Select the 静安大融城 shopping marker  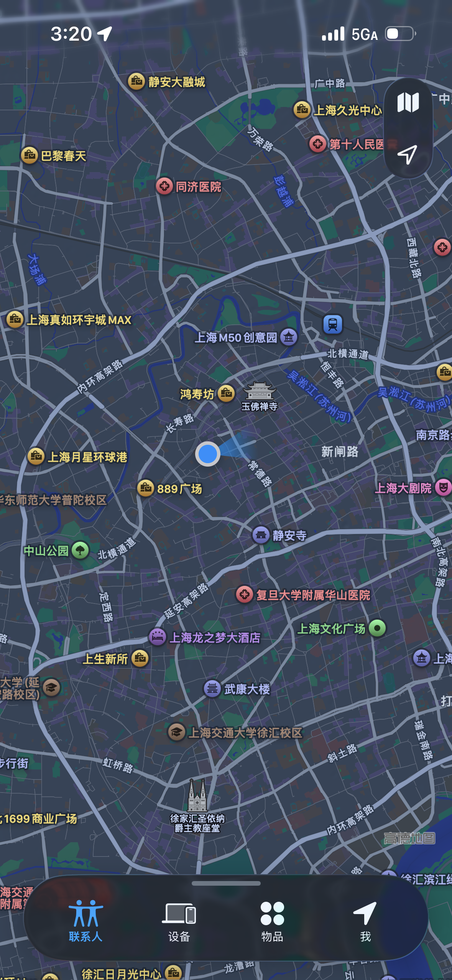136,81
